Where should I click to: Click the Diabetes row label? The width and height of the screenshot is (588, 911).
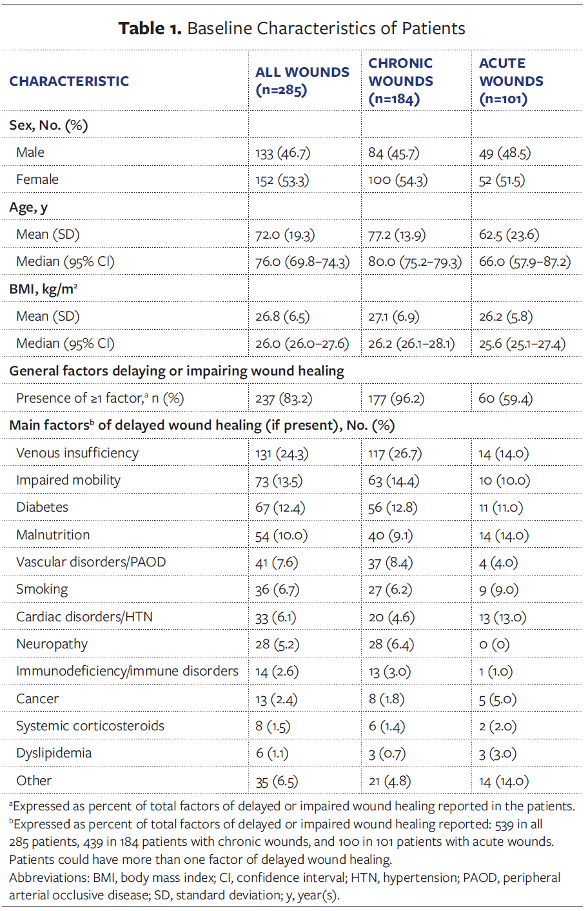(x=42, y=507)
